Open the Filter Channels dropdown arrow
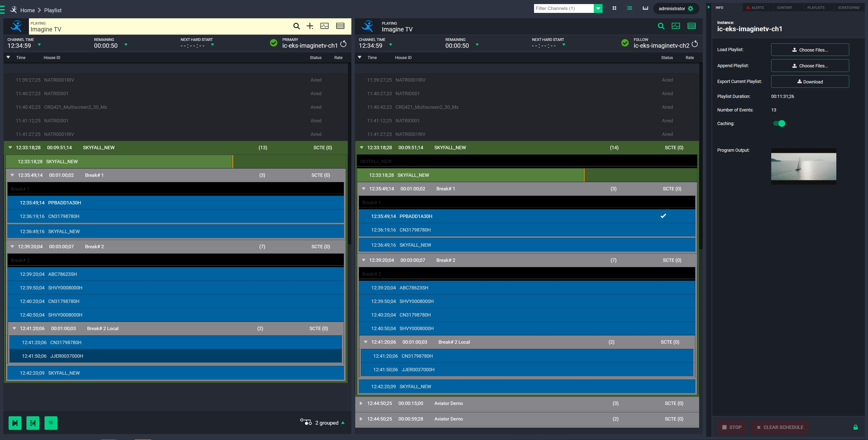The image size is (868, 440). [598, 8]
